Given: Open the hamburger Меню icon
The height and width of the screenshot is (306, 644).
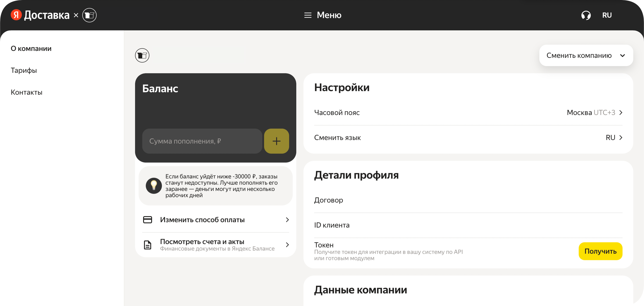Looking at the screenshot, I should tap(308, 15).
